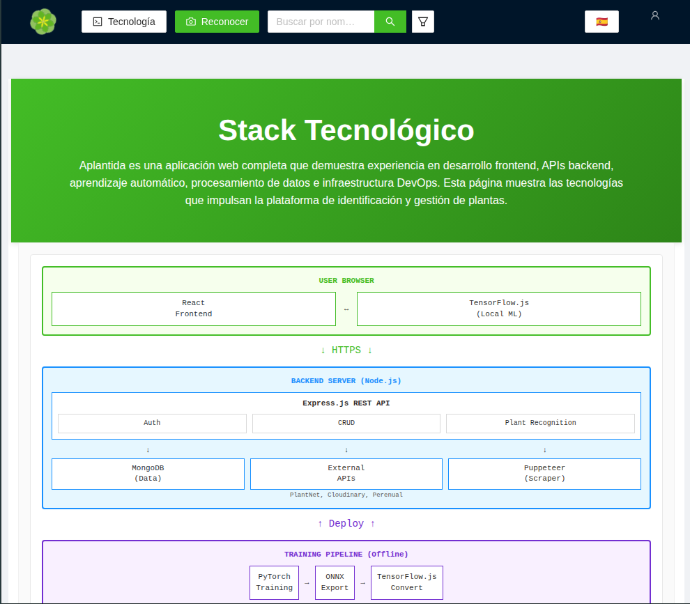690x604 pixels.
Task: Click the green magnifier search icon
Action: pos(390,21)
